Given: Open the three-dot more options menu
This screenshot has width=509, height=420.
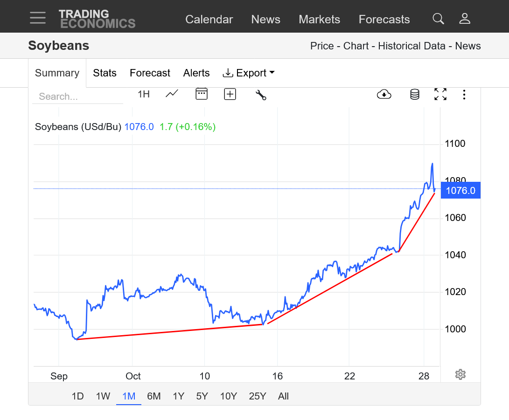Looking at the screenshot, I should 464,95.
